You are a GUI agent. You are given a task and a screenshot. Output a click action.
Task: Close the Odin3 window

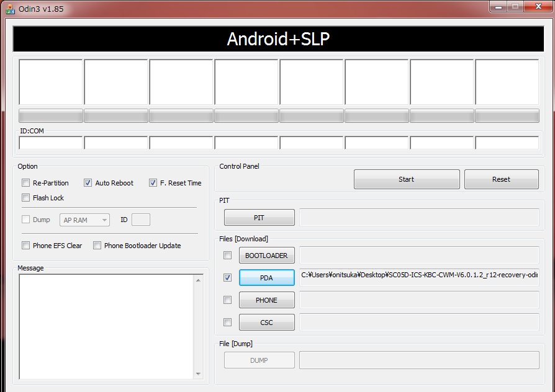click(x=538, y=6)
